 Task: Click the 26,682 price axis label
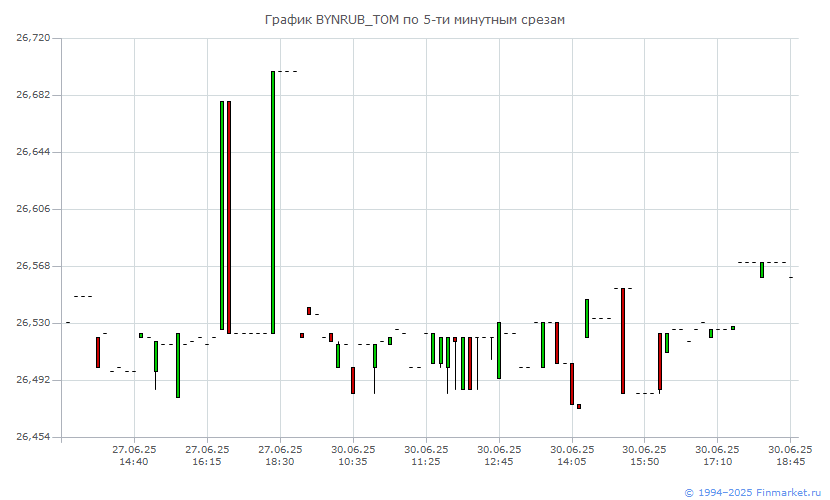tap(33, 95)
